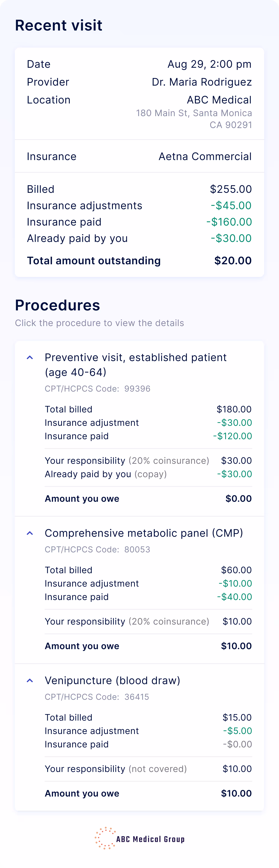
Task: Click the $255.00 billed amount
Action: 230,189
